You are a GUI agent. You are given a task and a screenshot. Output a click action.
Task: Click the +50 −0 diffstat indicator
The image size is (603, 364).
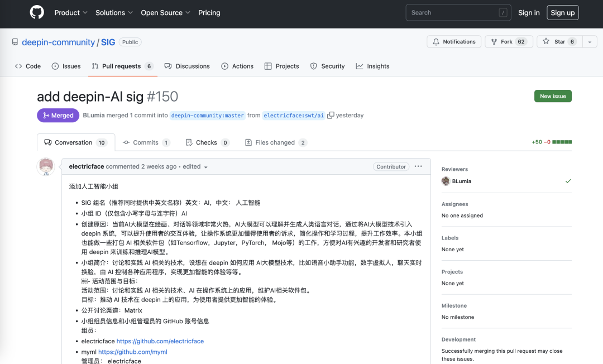pyautogui.click(x=552, y=142)
